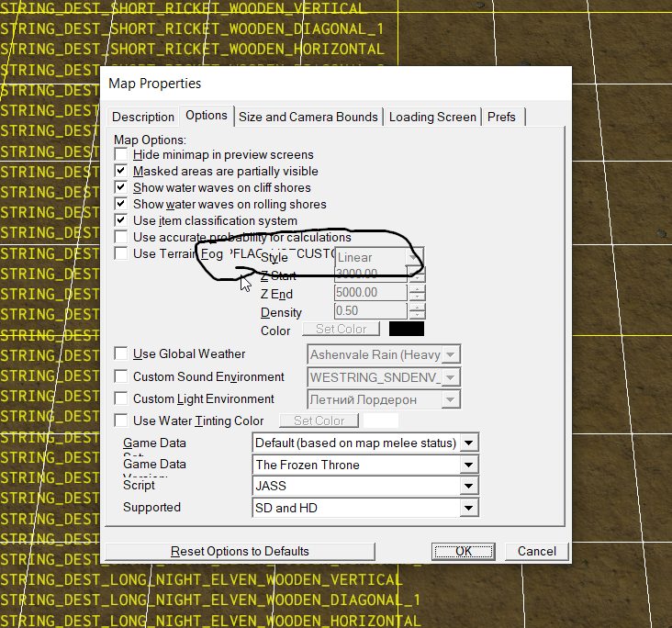Open the Supported SD and HD dropdown
The image size is (672, 628).
point(365,508)
